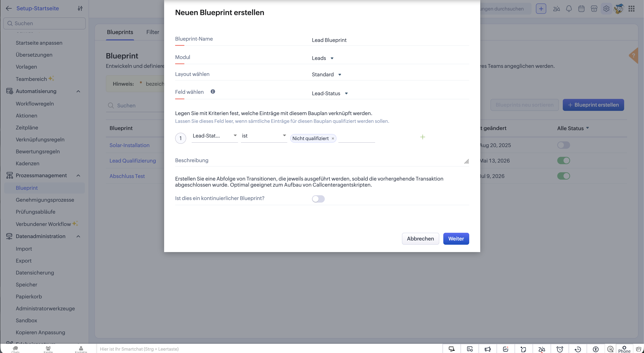This screenshot has width=644, height=353.
Task: Click the back arrow beside Setup-Startseite
Action: [9, 8]
